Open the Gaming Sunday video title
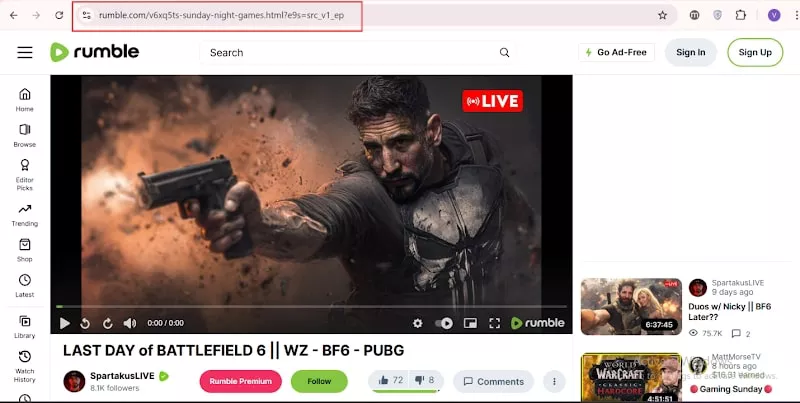This screenshot has height=403, width=800. click(x=731, y=389)
